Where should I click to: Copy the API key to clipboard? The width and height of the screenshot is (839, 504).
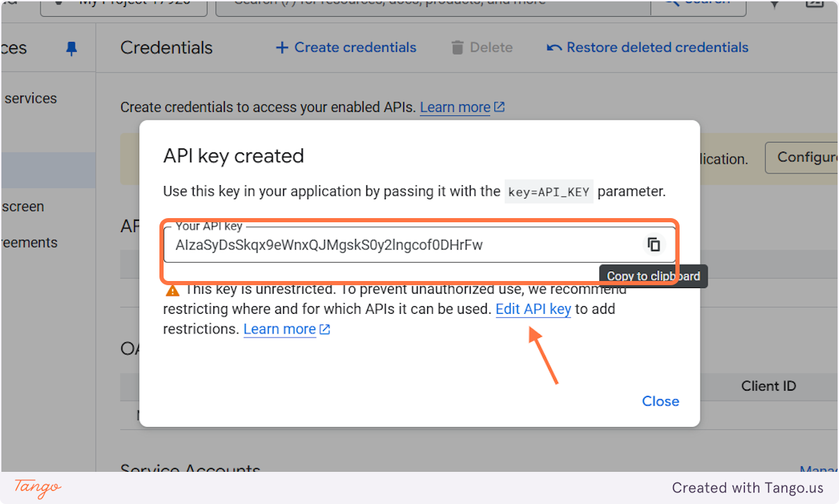pyautogui.click(x=653, y=244)
